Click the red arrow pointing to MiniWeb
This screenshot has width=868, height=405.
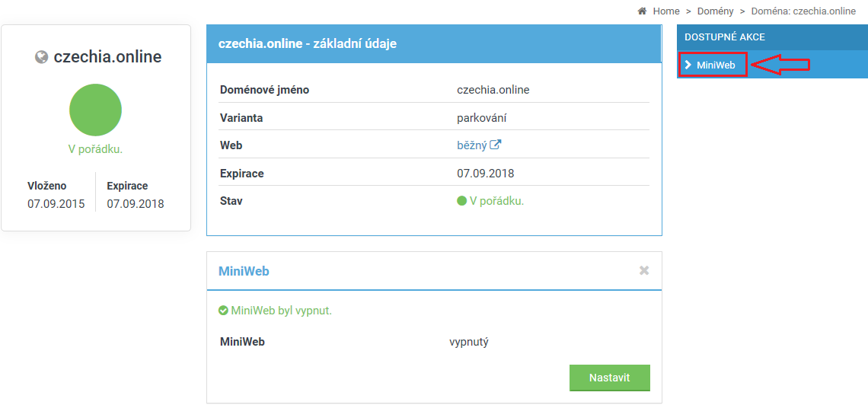(x=780, y=65)
